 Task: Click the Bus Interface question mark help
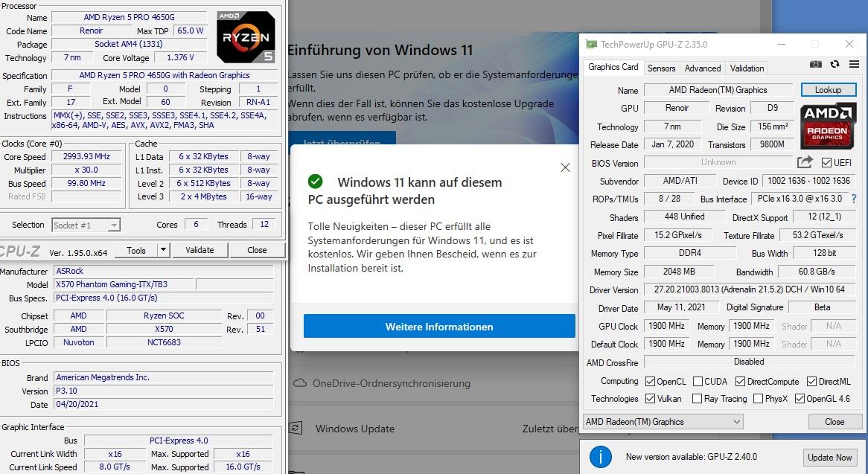coord(854,199)
